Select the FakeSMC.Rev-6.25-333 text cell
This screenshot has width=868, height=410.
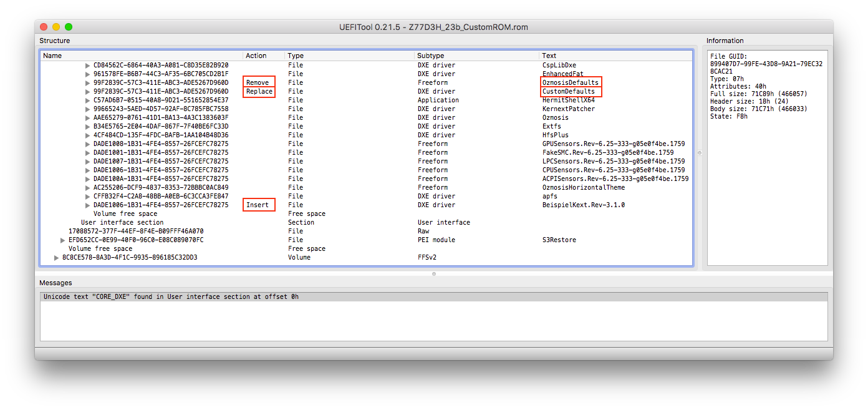(x=608, y=152)
